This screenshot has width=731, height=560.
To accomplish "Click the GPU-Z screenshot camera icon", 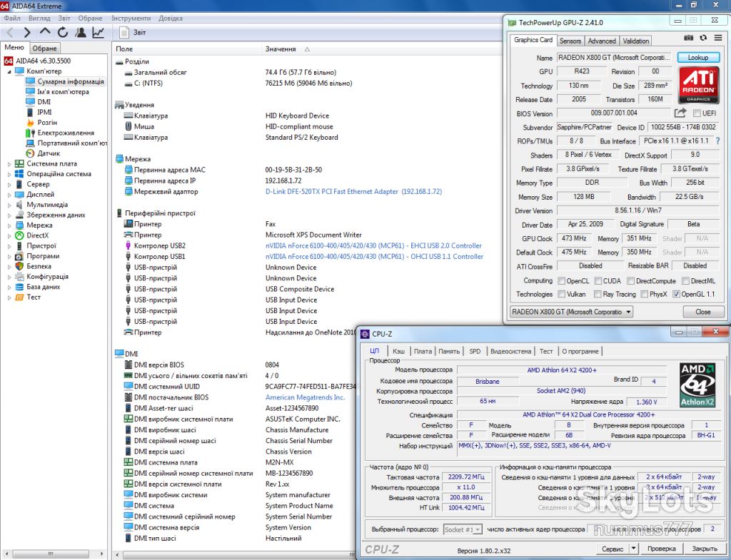I will coord(688,38).
